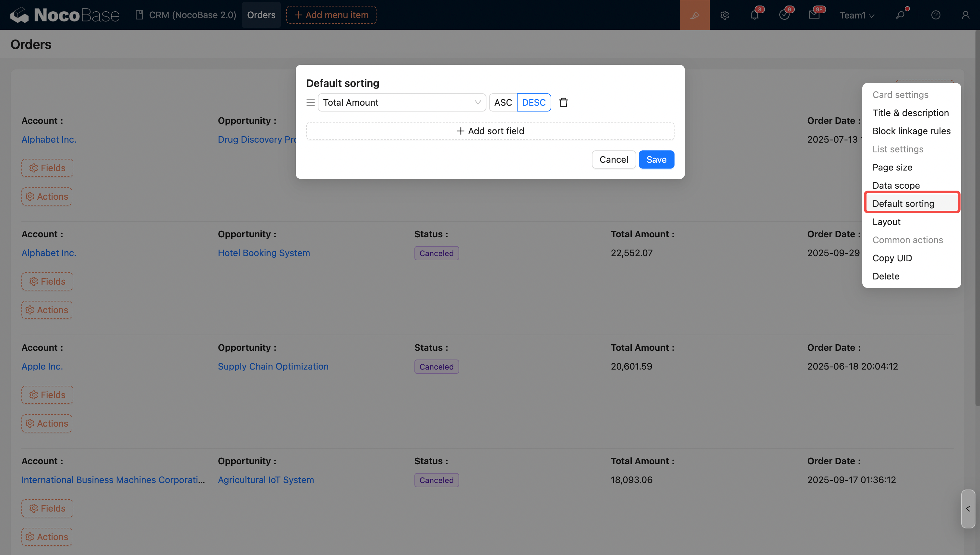980x555 pixels.
Task: Expand the collapsed side panel arrow
Action: (968, 509)
